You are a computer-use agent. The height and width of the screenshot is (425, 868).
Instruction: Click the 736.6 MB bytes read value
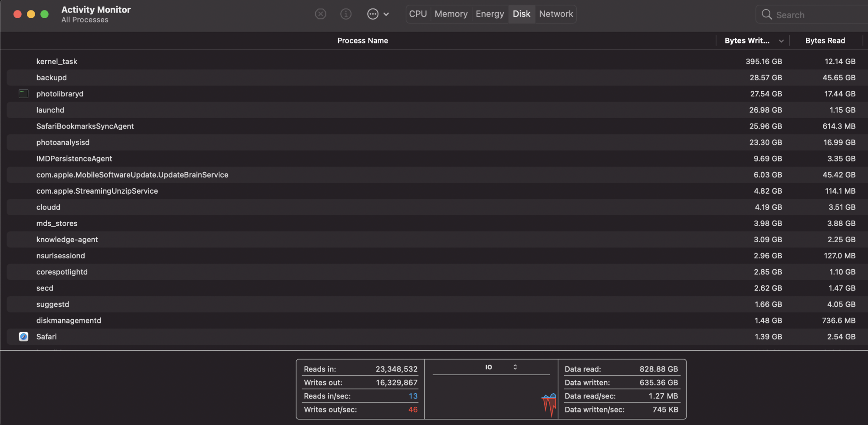click(839, 321)
